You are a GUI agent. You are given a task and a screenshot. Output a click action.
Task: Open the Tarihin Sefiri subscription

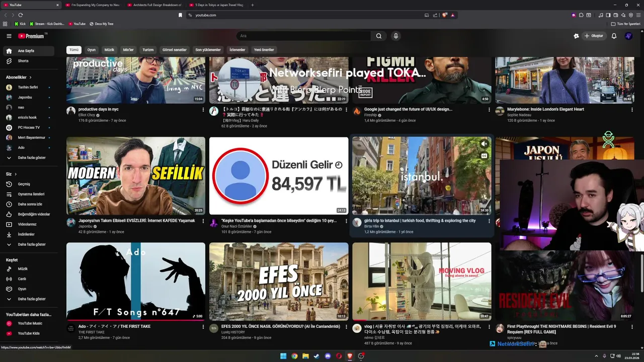[x=29, y=87]
